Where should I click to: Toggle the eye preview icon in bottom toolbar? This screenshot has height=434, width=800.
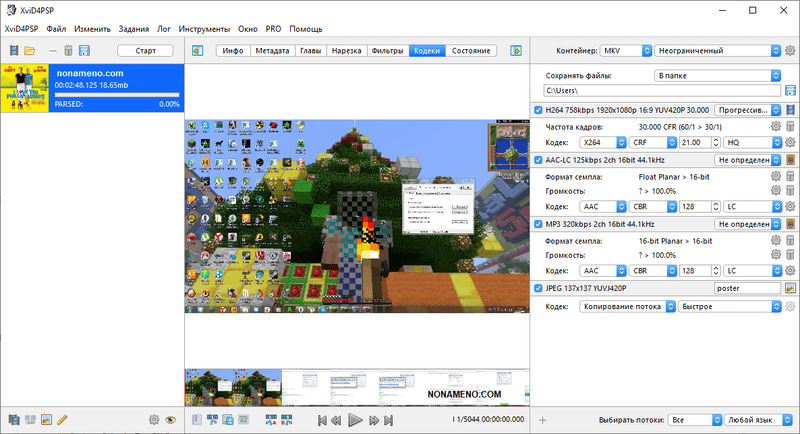pyautogui.click(x=170, y=420)
